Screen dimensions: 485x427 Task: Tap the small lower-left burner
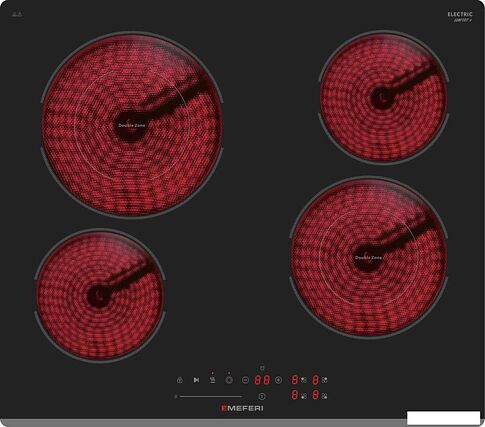(100, 295)
